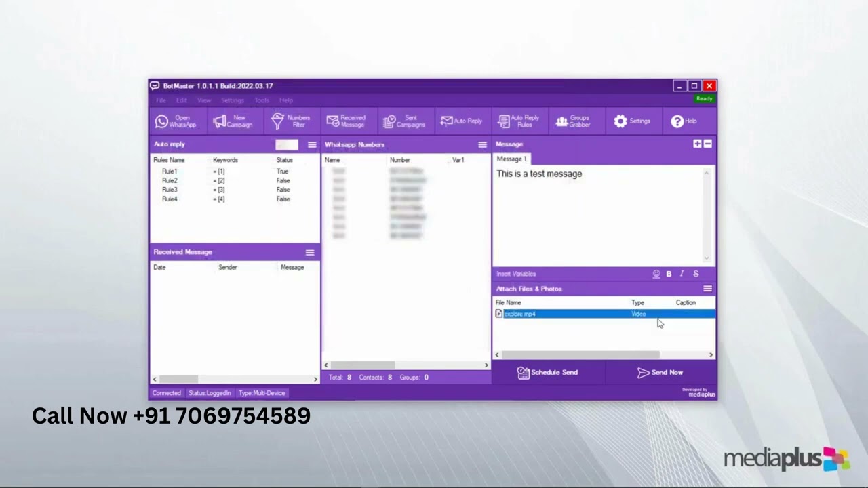868x488 pixels.
Task: Start a New Campaign
Action: click(x=233, y=121)
